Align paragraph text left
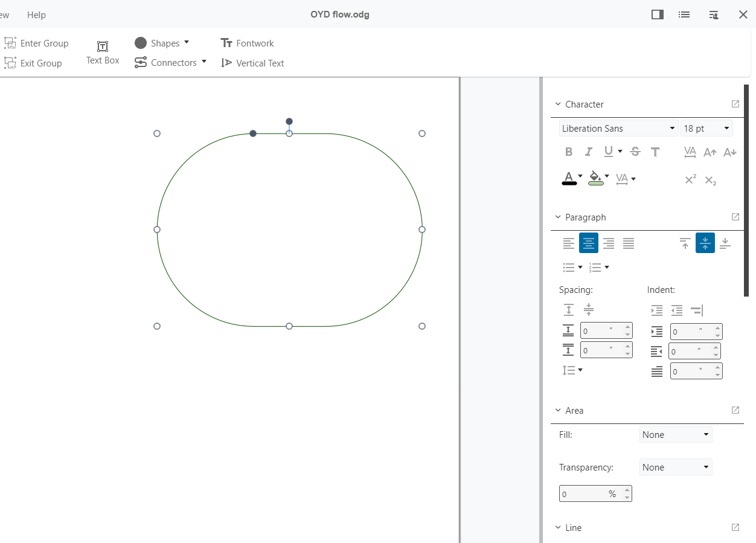Image resolution: width=756 pixels, height=543 pixels. (x=569, y=243)
